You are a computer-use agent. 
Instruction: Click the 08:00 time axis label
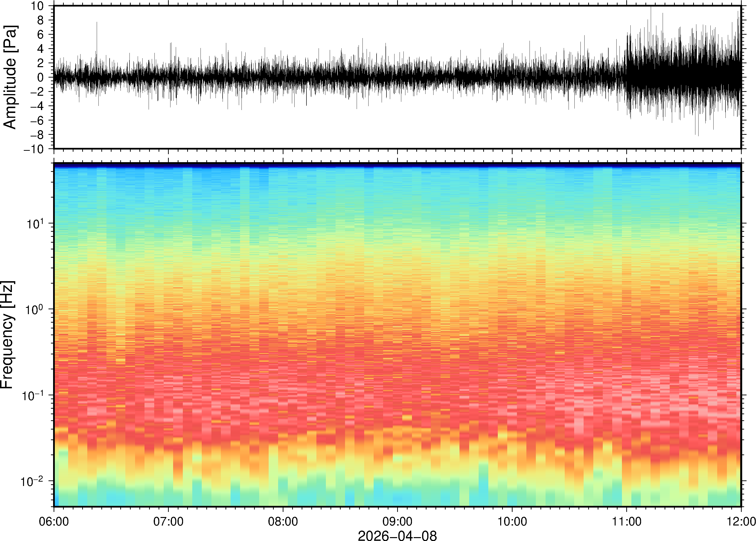tap(283, 521)
